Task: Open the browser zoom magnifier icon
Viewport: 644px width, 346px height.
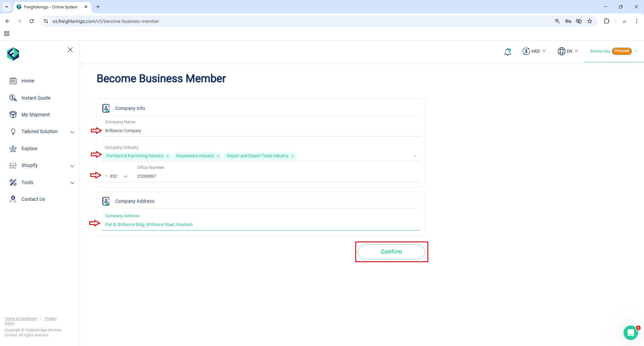Action: click(557, 21)
